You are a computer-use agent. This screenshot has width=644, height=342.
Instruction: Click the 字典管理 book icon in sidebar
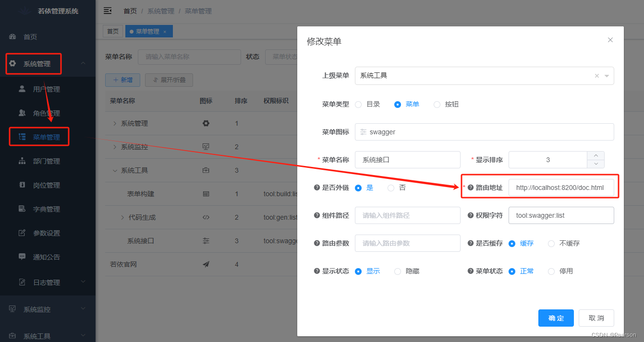[22, 209]
